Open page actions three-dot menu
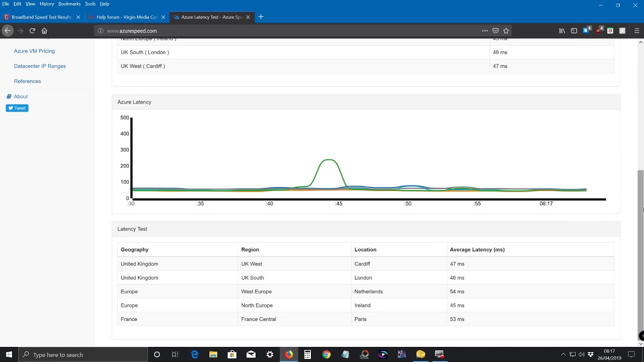Viewport: 644px width, 362px height. tap(485, 31)
